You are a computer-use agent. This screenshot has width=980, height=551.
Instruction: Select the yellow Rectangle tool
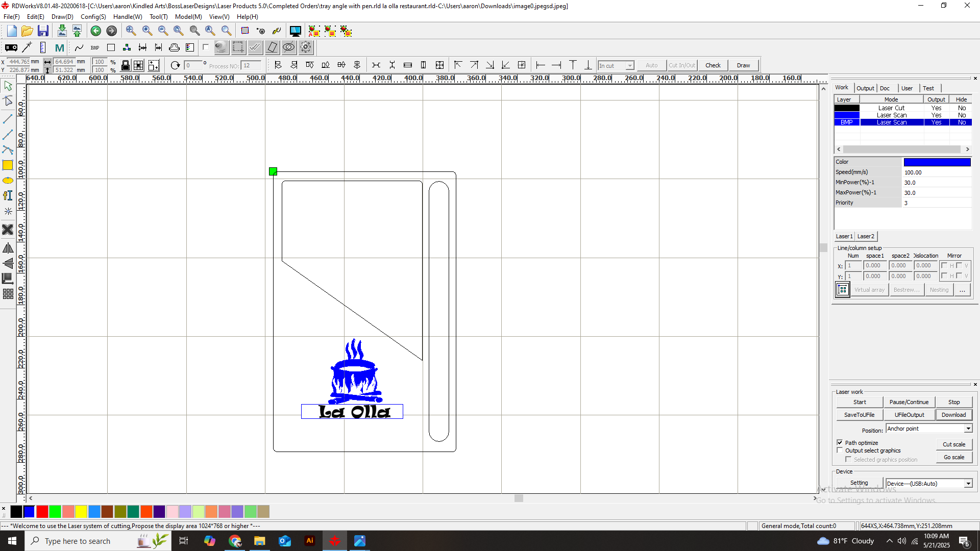(8, 165)
